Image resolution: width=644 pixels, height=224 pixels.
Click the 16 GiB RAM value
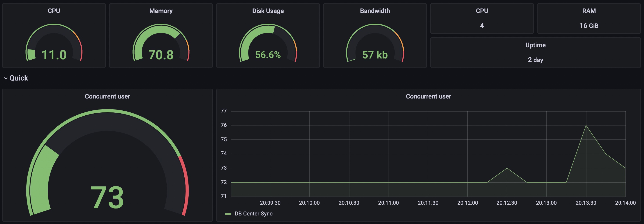point(589,25)
